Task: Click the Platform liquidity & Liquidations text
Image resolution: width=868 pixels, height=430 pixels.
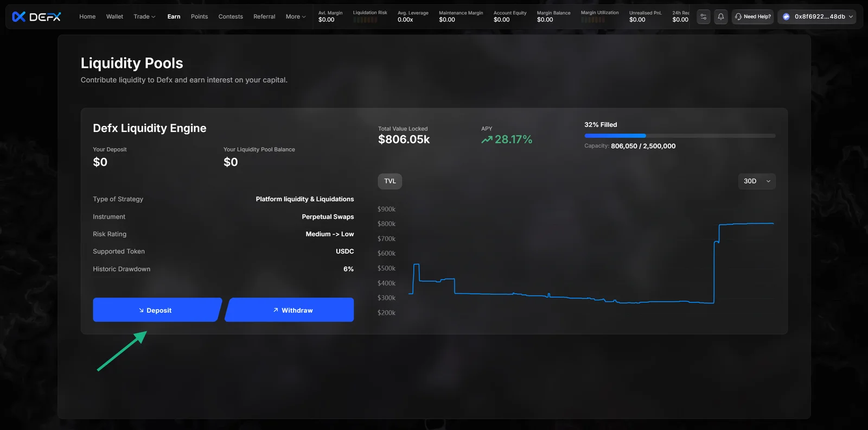Action: coord(305,199)
